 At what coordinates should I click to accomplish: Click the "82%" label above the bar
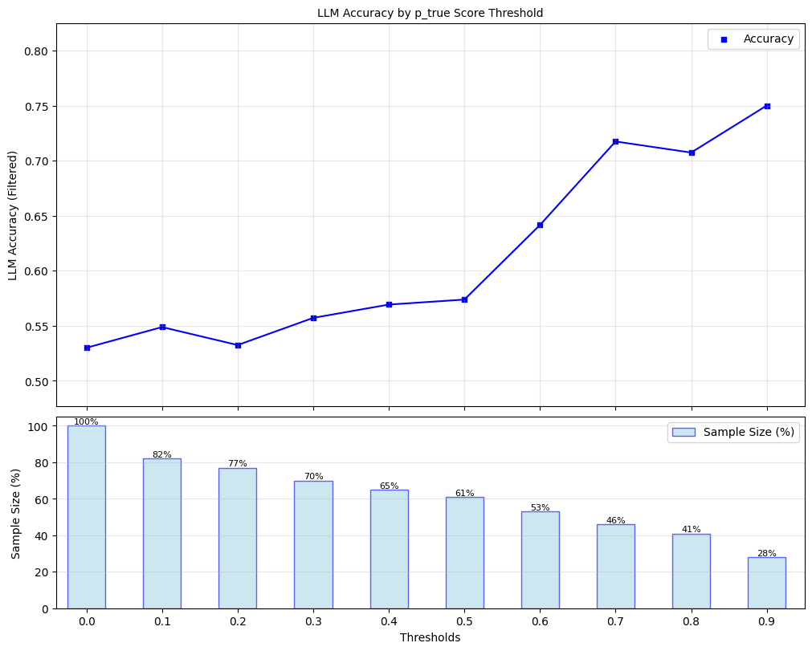point(162,454)
